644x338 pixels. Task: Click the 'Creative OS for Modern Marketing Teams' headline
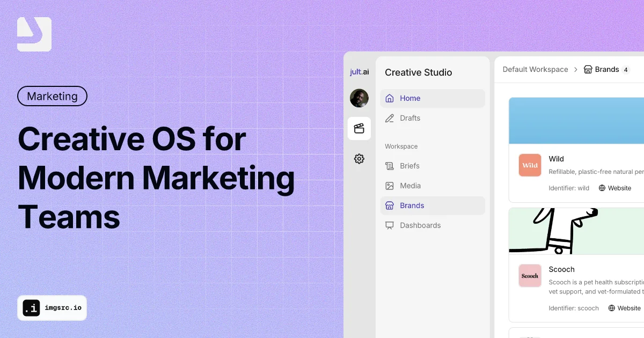(x=156, y=178)
